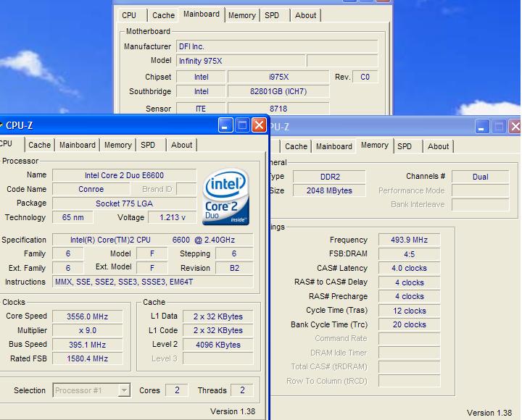The image size is (522, 420).
Task: Click the L1 Data value 2 x 32 KBytes
Action: point(218,316)
